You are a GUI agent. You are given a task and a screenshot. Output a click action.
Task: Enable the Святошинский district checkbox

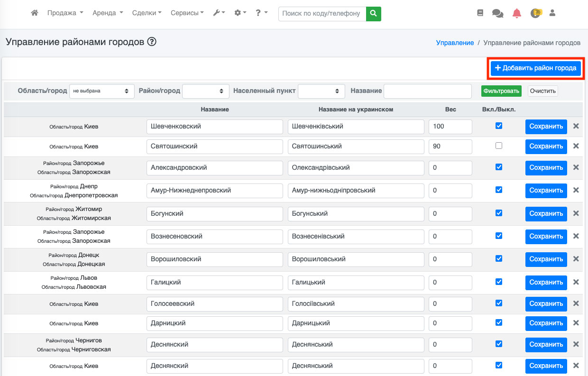[x=498, y=146]
